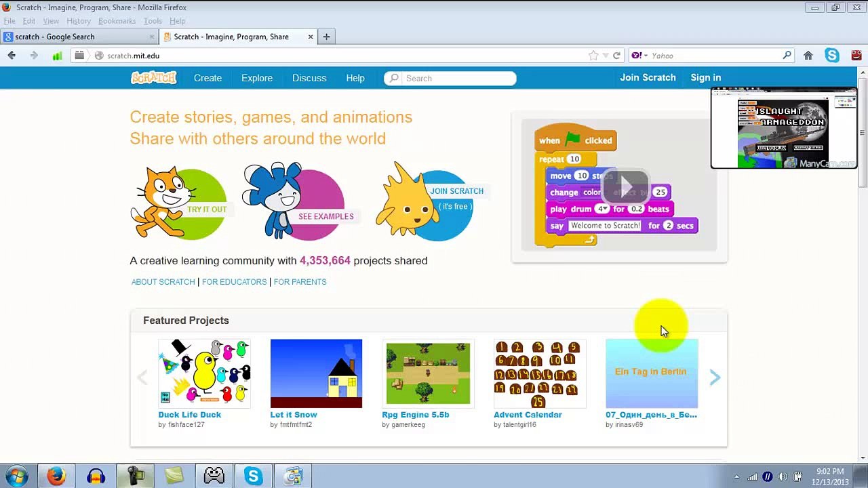Open Skype from the taskbar

pos(253,476)
